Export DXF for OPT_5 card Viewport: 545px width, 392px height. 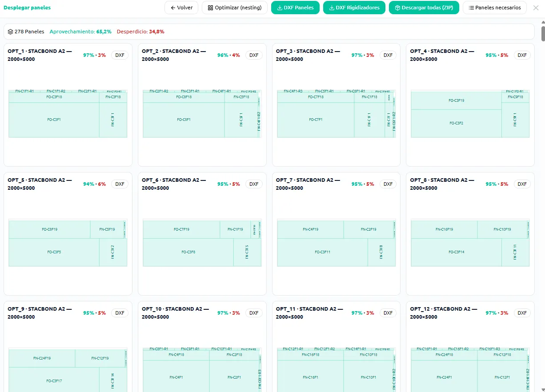pos(120,184)
